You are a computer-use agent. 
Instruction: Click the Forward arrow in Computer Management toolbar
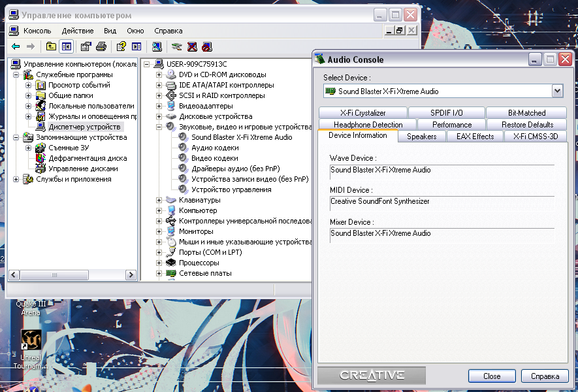[x=31, y=46]
